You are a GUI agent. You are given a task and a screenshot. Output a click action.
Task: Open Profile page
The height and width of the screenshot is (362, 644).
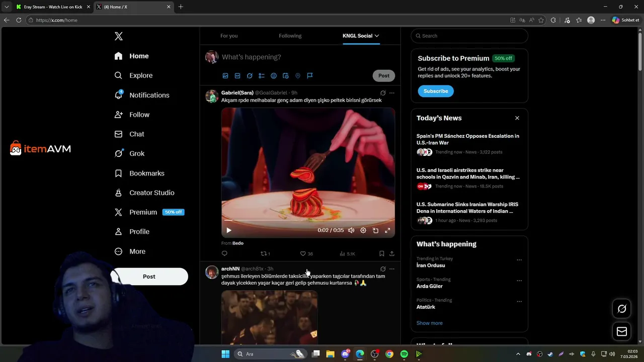click(x=132, y=232)
